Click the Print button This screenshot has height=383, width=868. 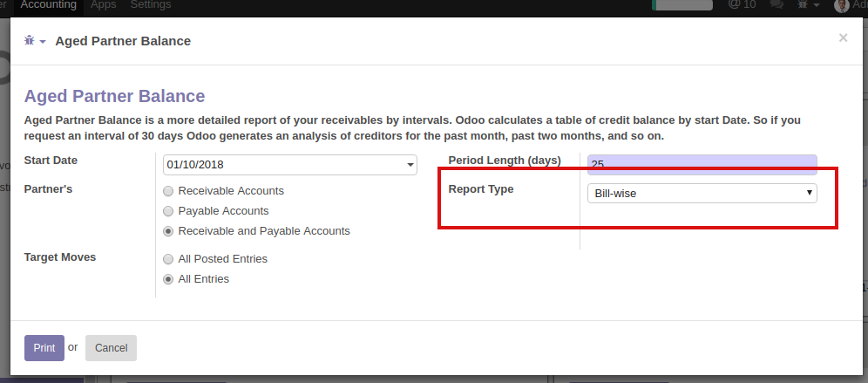(x=44, y=348)
